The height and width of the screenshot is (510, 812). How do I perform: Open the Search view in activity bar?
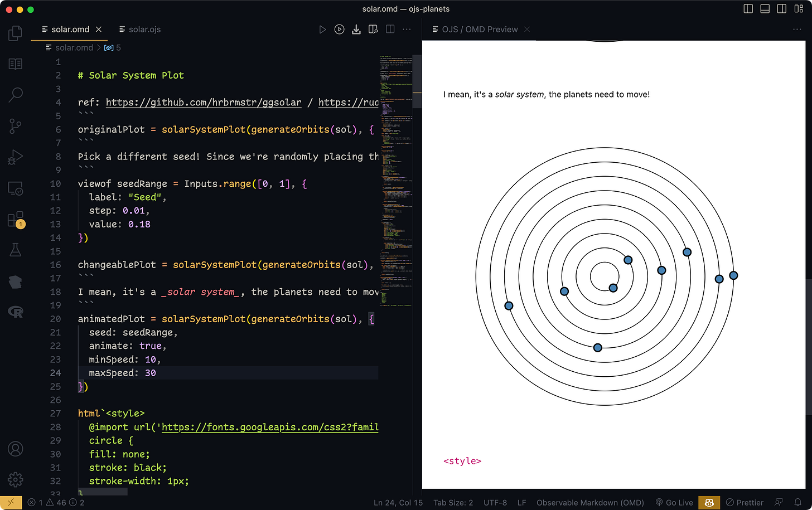16,95
